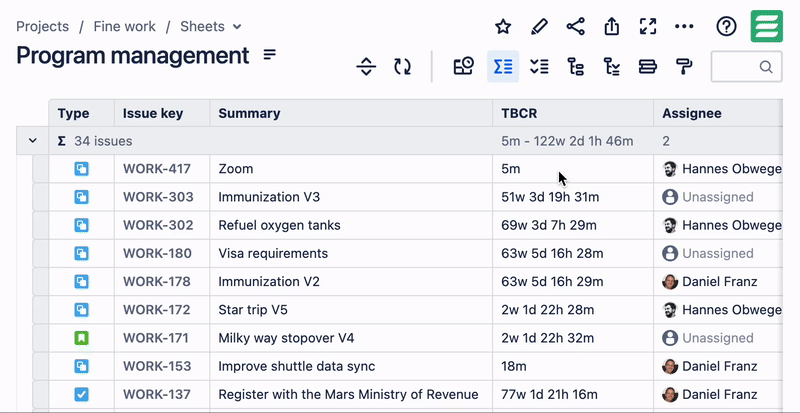Click the stacked cards icon
The width and height of the screenshot is (800, 413).
647,66
